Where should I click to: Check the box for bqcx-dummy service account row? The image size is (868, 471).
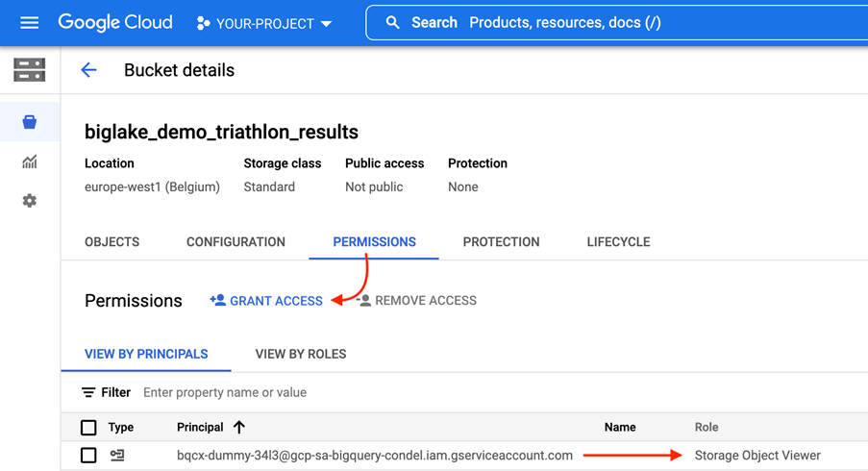click(88, 455)
